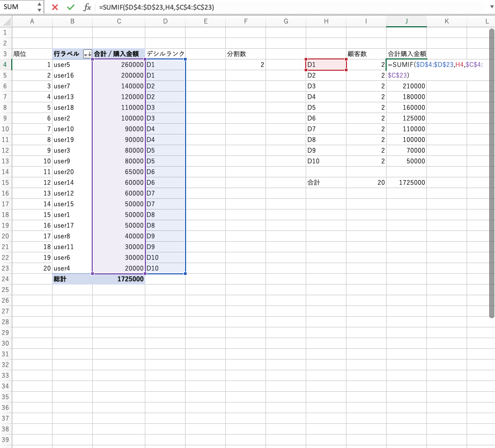Screen dimensions: 495x448
Task: Select cell H4 containing D1
Action: (326, 65)
